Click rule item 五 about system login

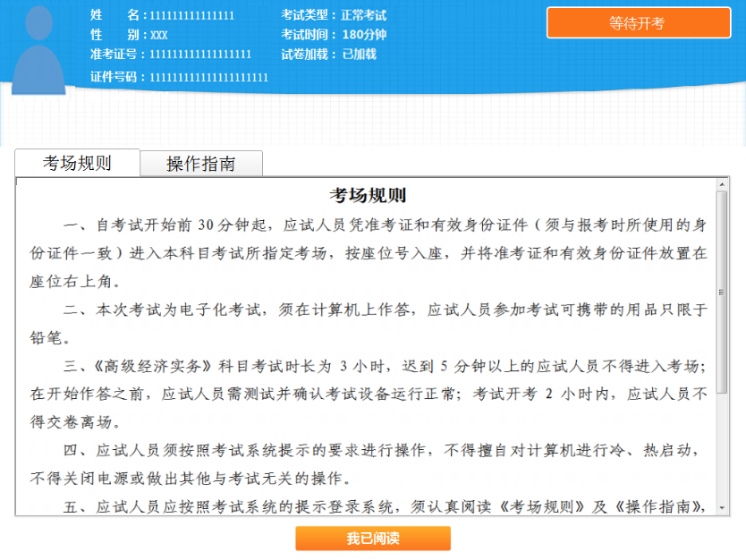click(358, 506)
